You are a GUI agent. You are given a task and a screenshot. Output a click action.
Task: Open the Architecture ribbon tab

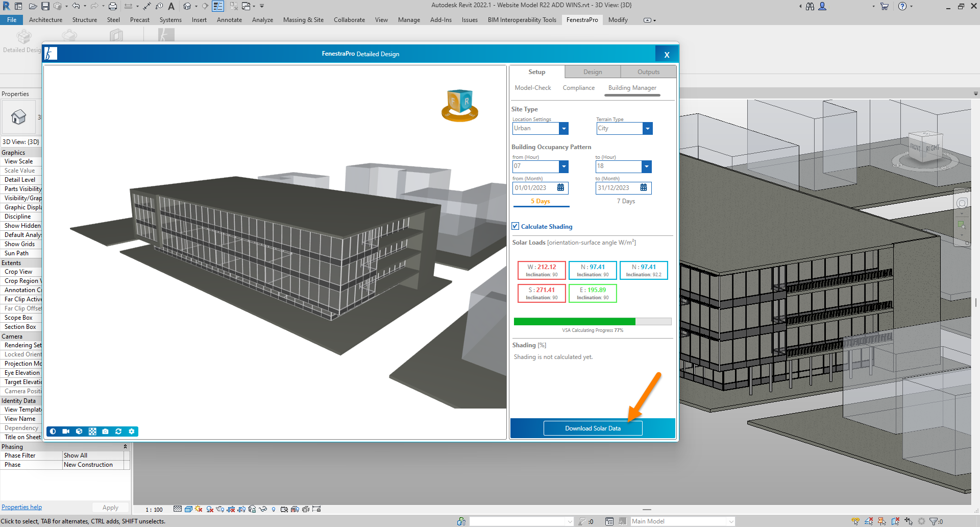pyautogui.click(x=45, y=20)
